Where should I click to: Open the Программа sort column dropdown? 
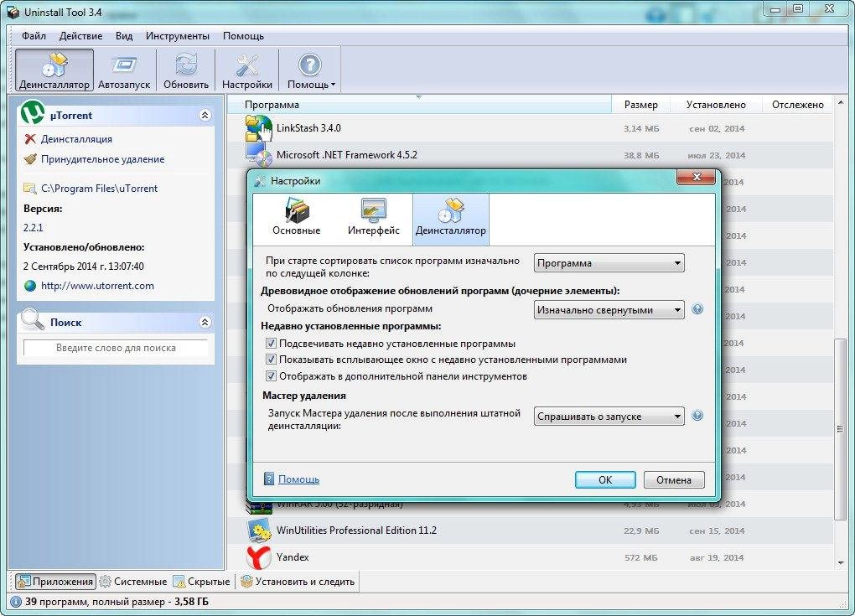[609, 263]
